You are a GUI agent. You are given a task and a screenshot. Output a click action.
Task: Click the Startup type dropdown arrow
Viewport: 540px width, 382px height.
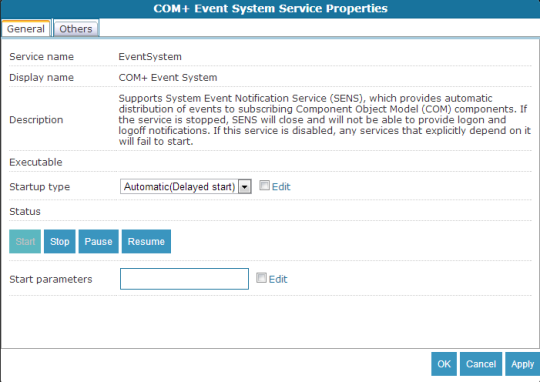coord(245,187)
